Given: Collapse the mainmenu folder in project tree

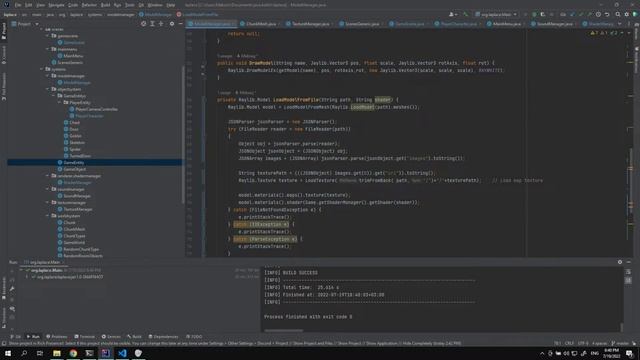Looking at the screenshot, I should click(x=48, y=49).
